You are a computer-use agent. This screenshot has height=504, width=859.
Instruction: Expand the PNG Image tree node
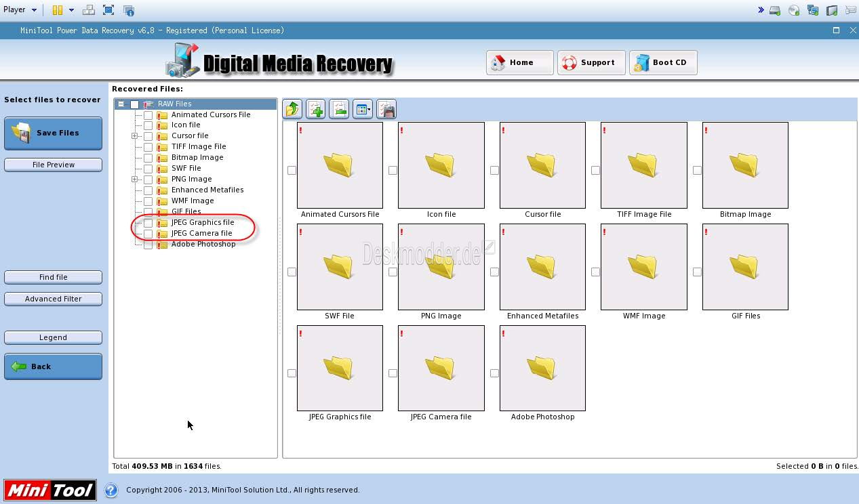[134, 180]
